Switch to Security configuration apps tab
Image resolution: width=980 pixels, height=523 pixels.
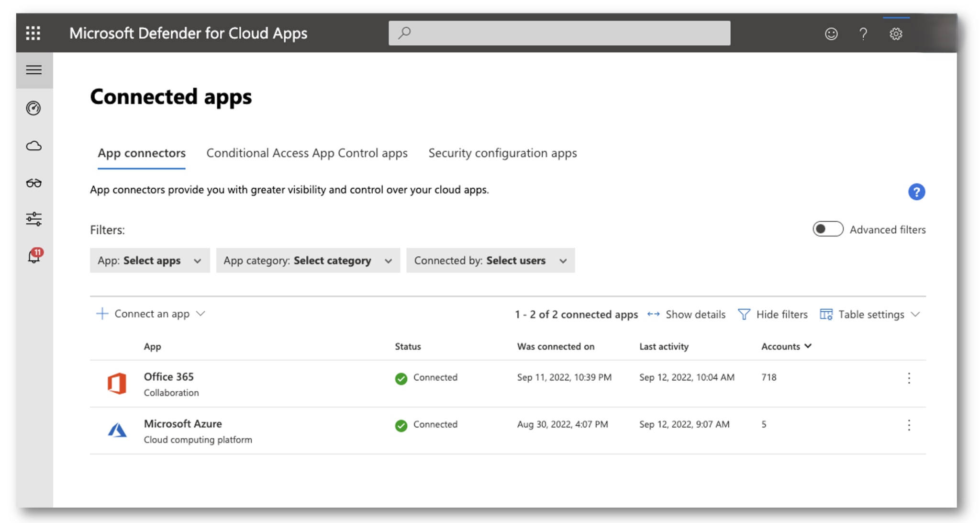502,153
